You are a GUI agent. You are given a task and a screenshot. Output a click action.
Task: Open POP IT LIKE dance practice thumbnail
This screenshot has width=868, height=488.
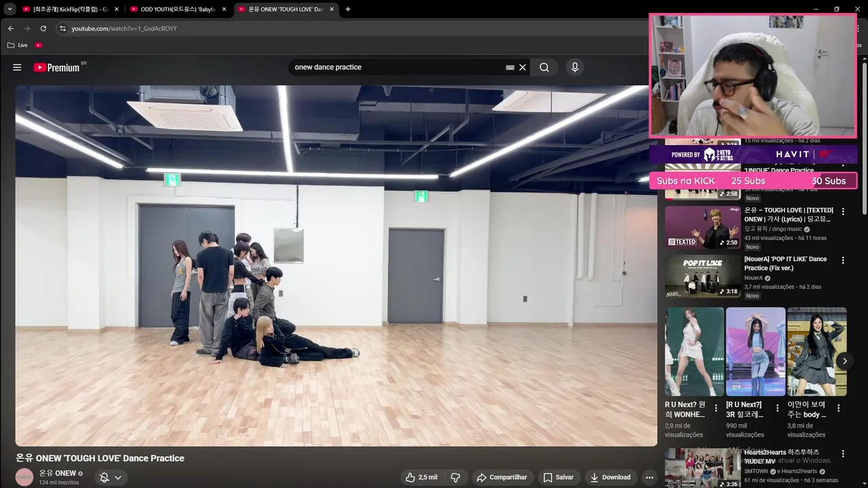point(703,276)
